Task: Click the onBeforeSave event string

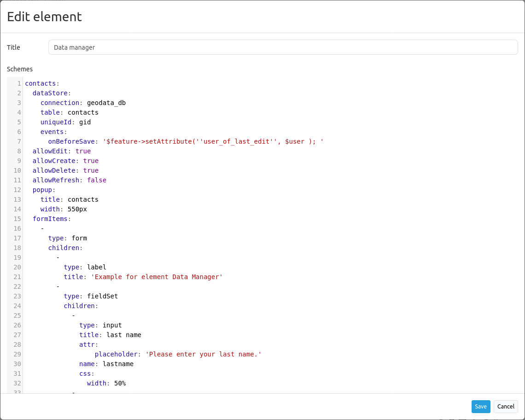Action: click(x=213, y=142)
